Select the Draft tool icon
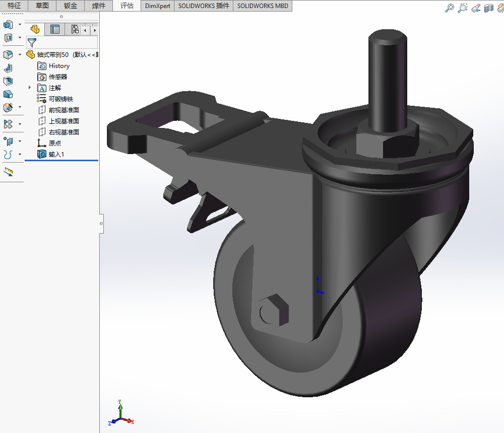 coord(8,94)
